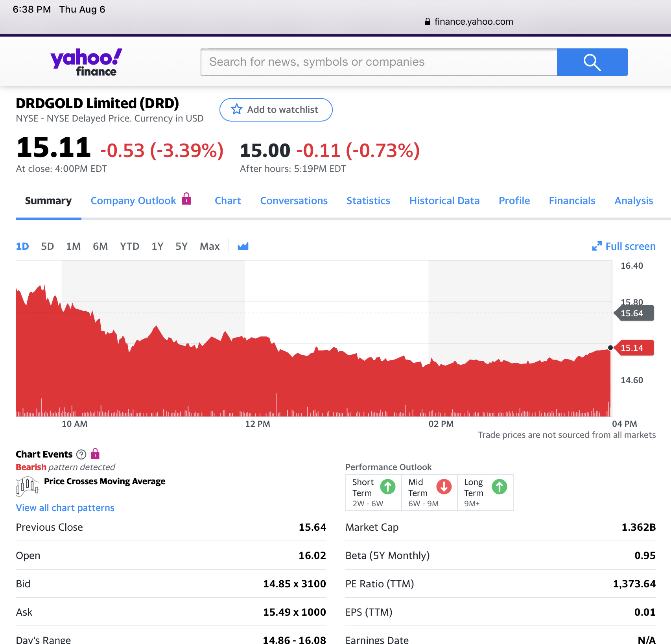Switch to the Analysis tab
Viewport: 671px width, 644px height.
[634, 201]
